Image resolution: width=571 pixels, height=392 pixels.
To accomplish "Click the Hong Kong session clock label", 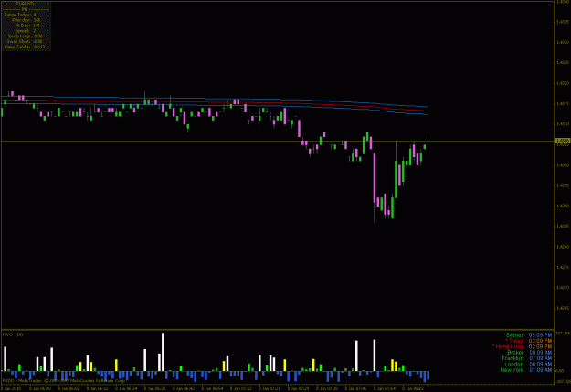I will [x=508, y=346].
